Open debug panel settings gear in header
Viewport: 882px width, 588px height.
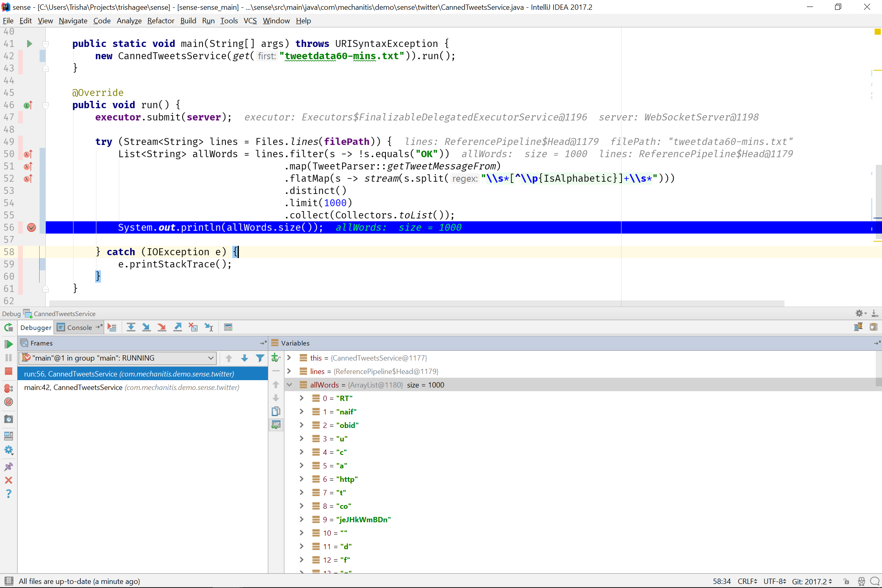[x=861, y=313]
